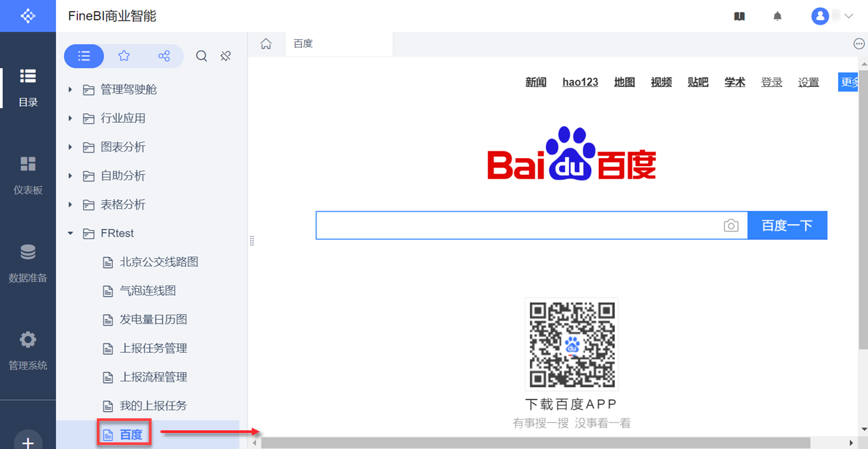Screen dimensions: 868x449
Task: Go to the home tab icon
Action: [266, 44]
